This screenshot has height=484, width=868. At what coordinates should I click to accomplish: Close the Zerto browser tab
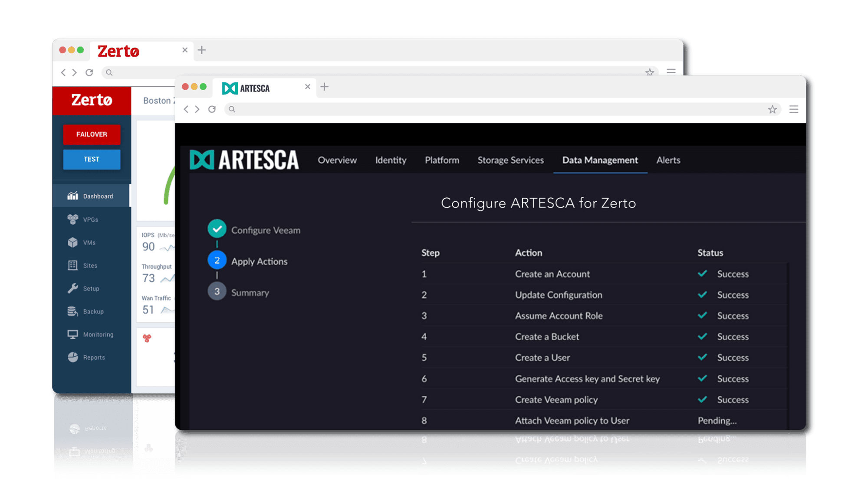coord(184,50)
